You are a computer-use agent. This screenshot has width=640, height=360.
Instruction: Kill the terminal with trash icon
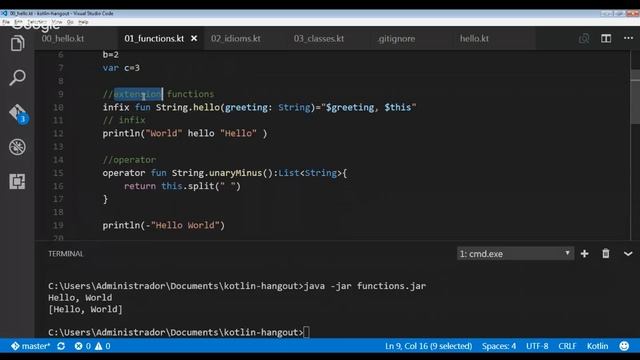[x=606, y=253]
